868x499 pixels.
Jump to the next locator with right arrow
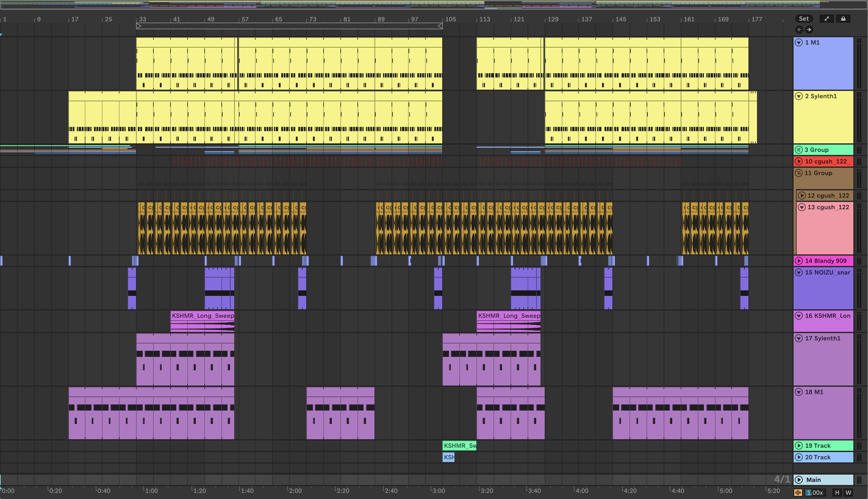(x=809, y=30)
